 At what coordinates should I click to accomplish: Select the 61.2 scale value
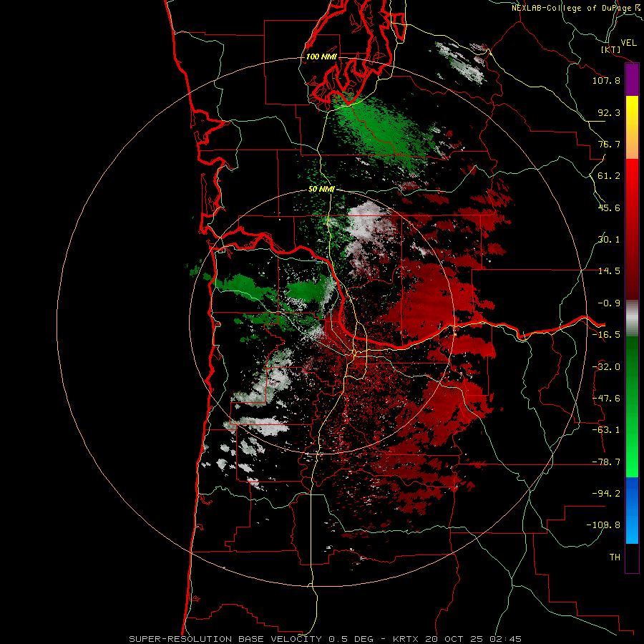tap(609, 176)
